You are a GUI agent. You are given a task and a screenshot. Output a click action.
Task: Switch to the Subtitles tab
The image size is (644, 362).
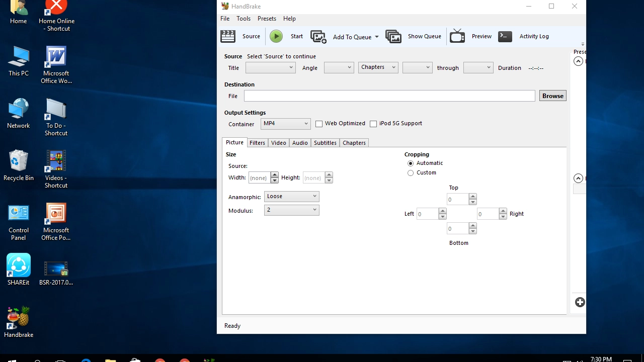coord(325,143)
